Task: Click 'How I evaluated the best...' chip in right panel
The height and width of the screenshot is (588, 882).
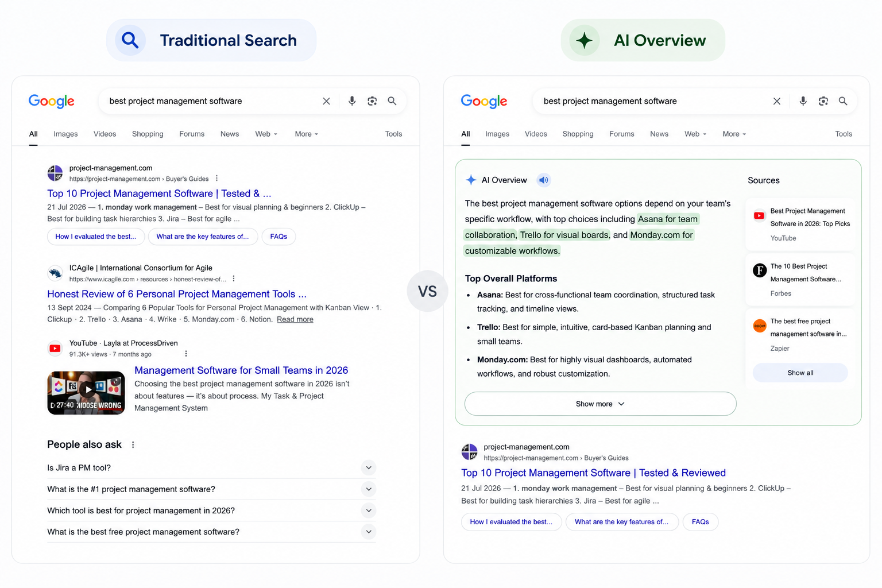Action: [511, 522]
